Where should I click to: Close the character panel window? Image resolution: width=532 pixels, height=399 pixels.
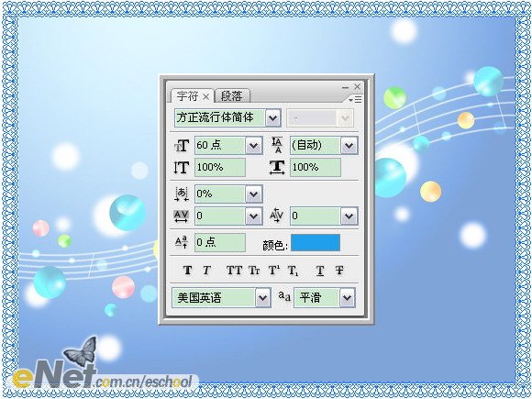coord(358,87)
